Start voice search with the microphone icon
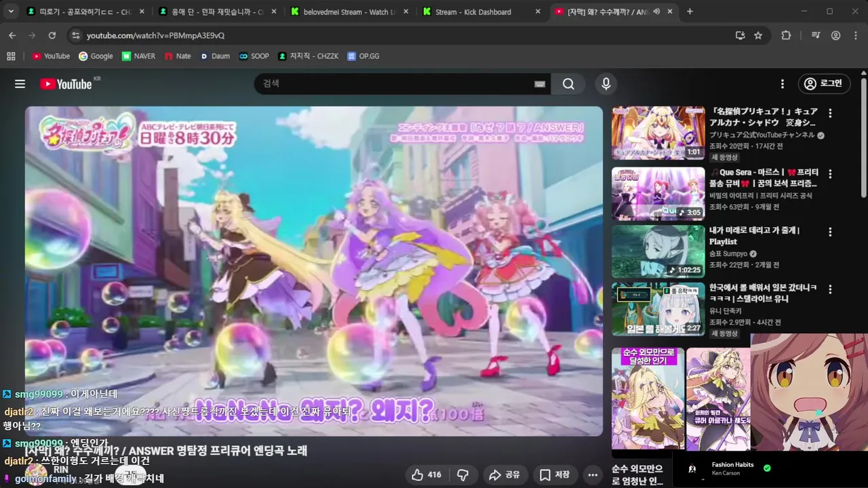Image resolution: width=868 pixels, height=488 pixels. [606, 84]
